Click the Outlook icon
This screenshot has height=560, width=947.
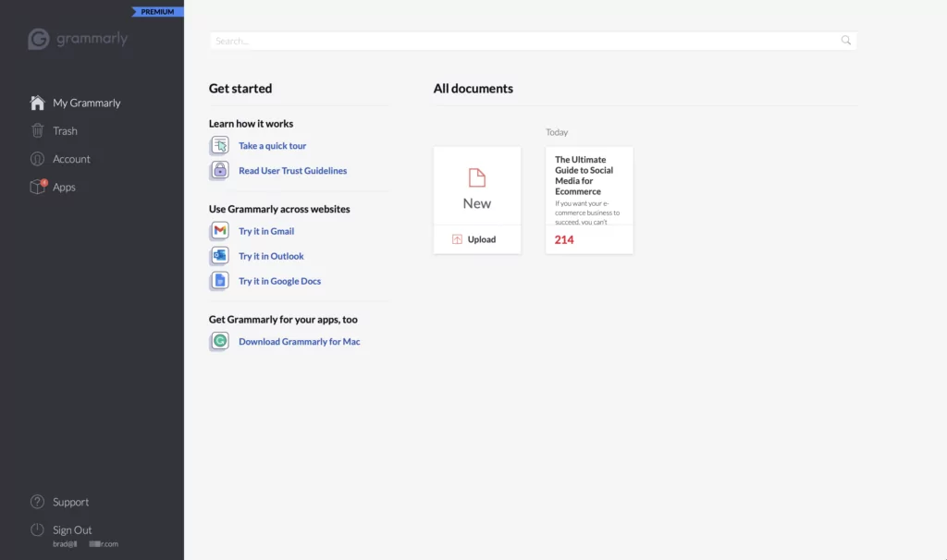[x=220, y=256]
